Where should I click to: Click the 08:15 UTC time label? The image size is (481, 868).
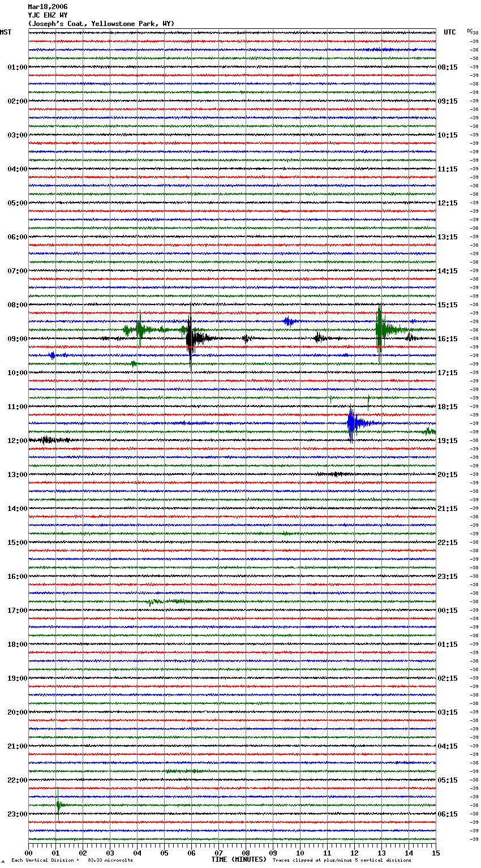(448, 67)
